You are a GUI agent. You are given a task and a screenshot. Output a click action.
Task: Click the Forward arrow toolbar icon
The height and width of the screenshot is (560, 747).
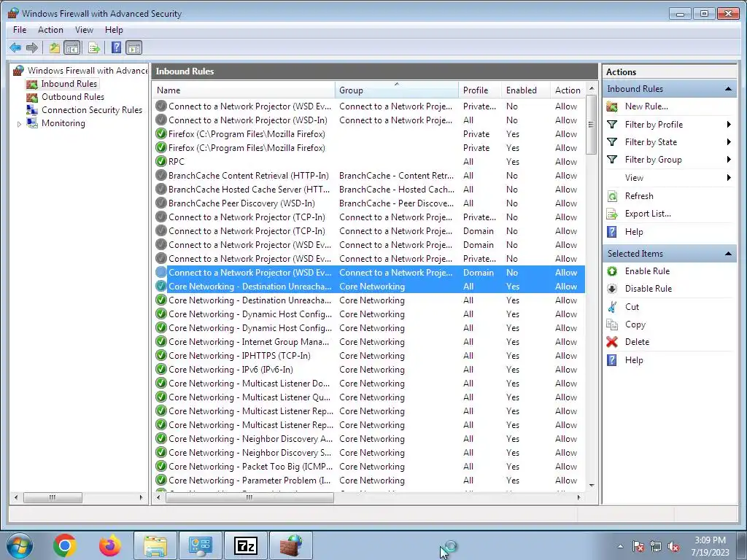point(32,47)
